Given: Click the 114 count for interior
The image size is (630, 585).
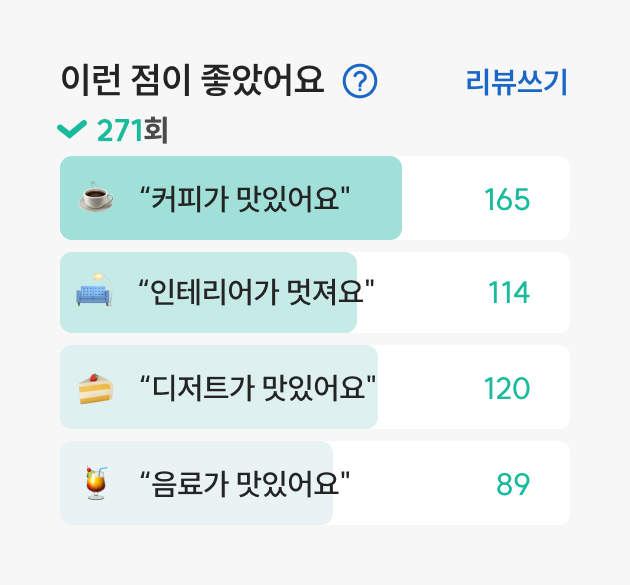Looking at the screenshot, I should [509, 292].
